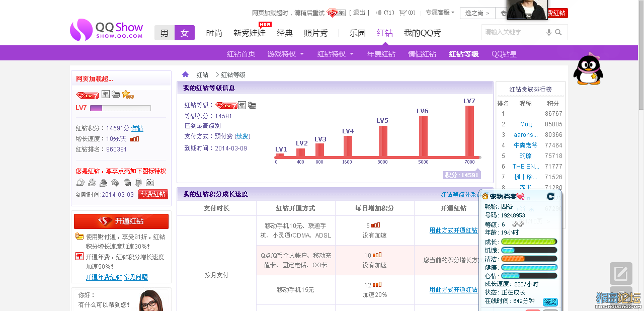Expand the 专属客服 dropdown
This screenshot has height=311, width=644.
(440, 13)
